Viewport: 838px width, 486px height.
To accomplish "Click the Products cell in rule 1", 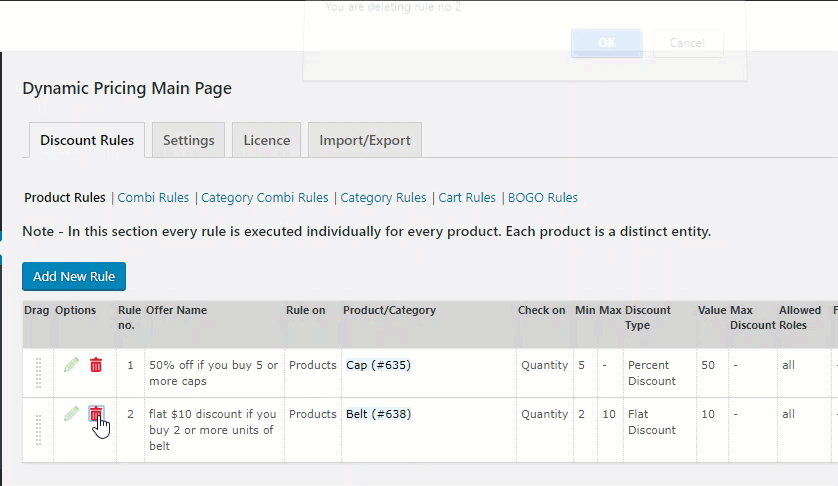I will pos(313,365).
